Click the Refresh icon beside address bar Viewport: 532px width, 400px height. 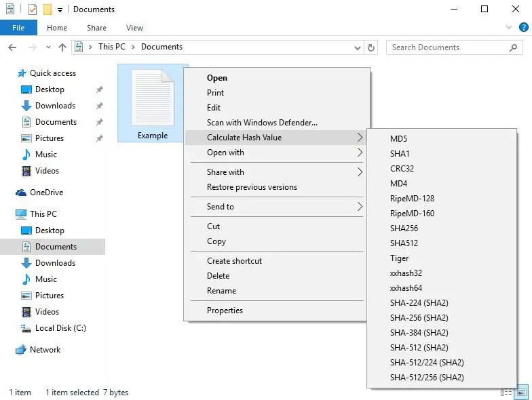pos(371,47)
